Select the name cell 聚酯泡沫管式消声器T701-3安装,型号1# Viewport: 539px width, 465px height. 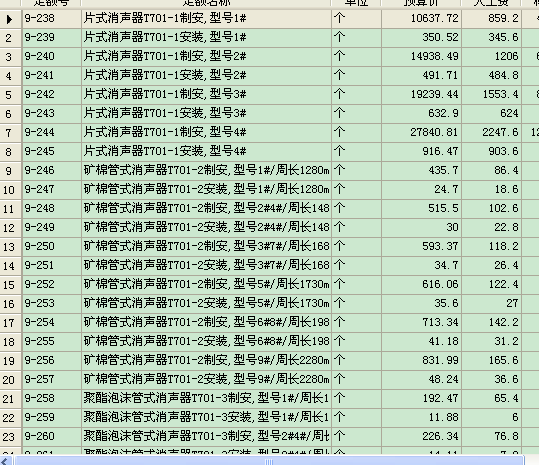(x=206, y=418)
